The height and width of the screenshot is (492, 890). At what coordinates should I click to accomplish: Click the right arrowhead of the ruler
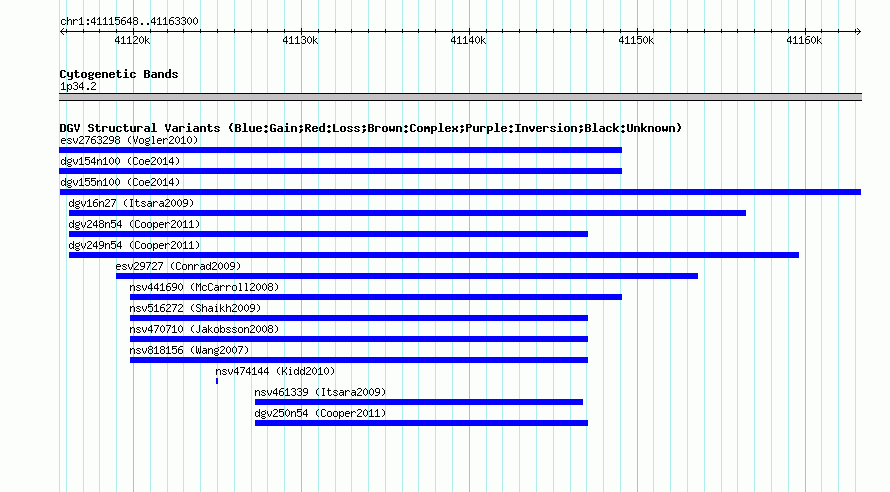(858, 31)
